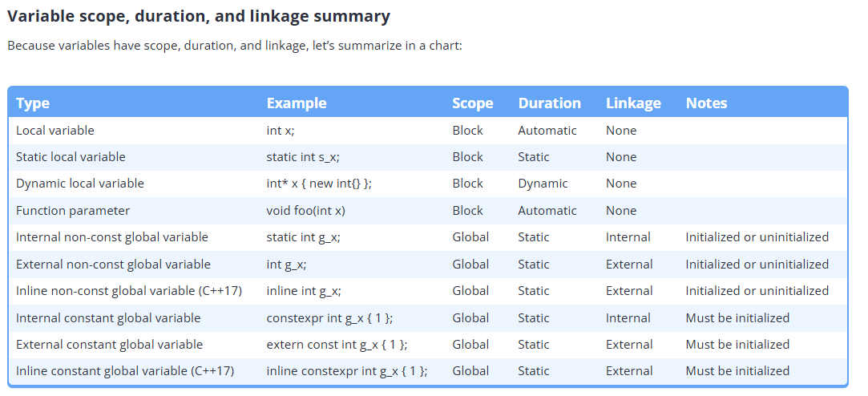Image resolution: width=868 pixels, height=396 pixels.
Task: Click the "Linkage" column header
Action: pyautogui.click(x=633, y=103)
